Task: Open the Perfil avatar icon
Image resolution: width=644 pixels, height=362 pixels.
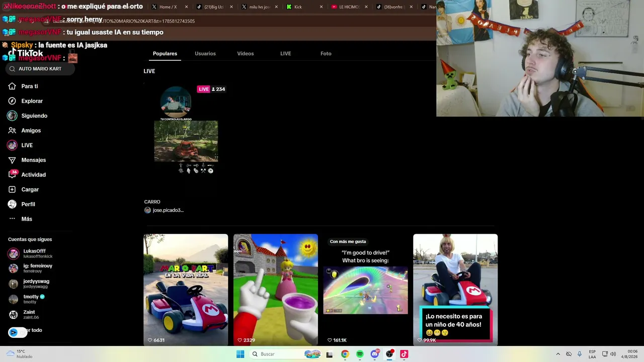Action: click(x=12, y=204)
